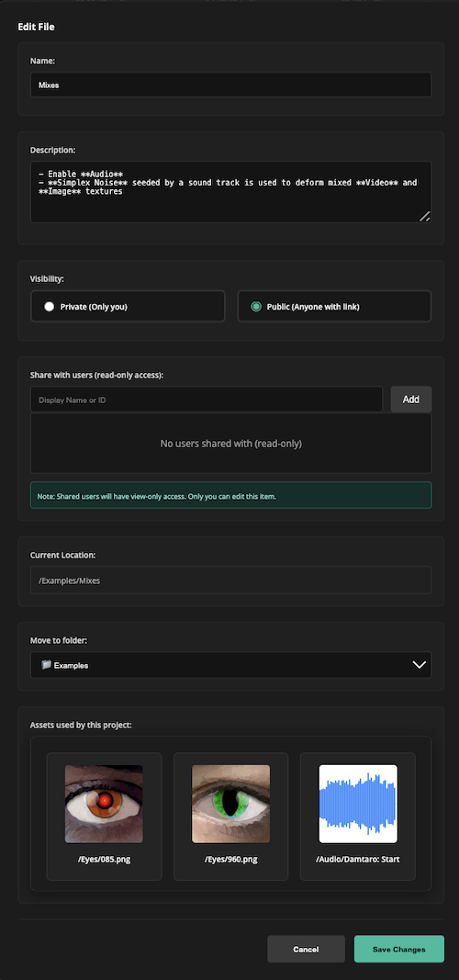Grab the description box resize handle

pyautogui.click(x=424, y=216)
